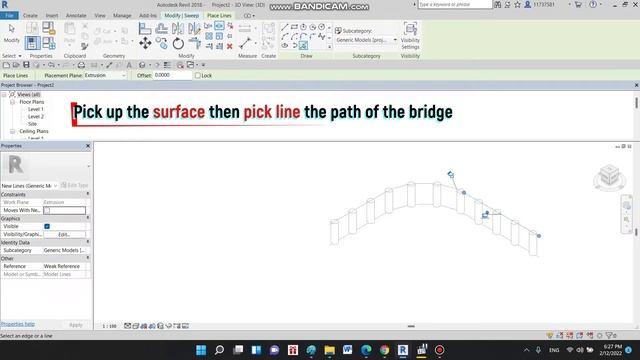
Task: Open the Site floor plan view
Action: click(32, 124)
